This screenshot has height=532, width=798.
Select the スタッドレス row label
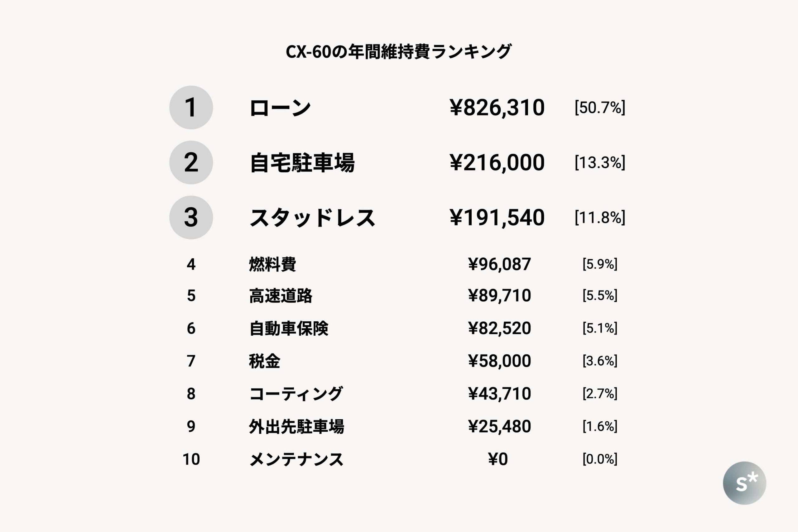click(312, 218)
